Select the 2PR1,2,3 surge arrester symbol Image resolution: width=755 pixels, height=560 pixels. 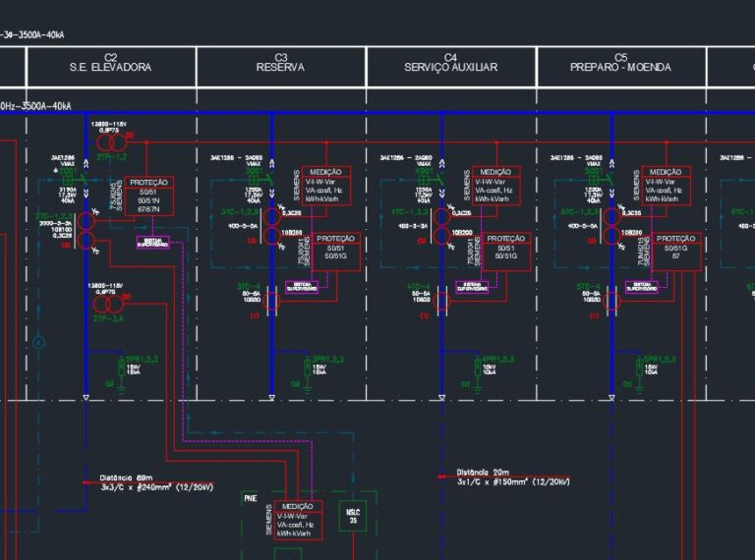tap(122, 366)
